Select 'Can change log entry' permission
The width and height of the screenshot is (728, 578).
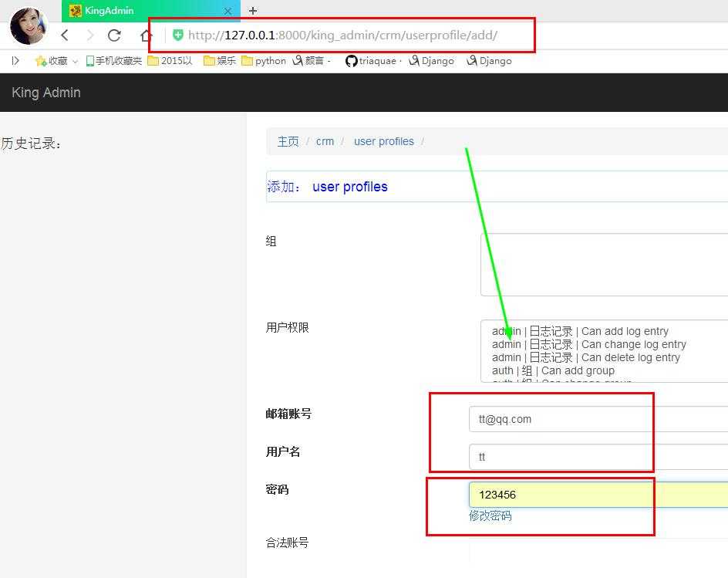pyautogui.click(x=589, y=344)
